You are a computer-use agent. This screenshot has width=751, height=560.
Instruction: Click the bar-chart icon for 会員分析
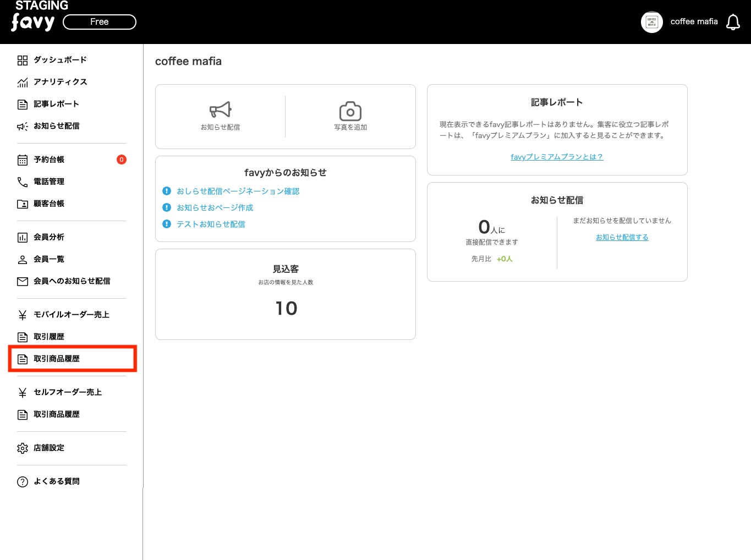23,237
